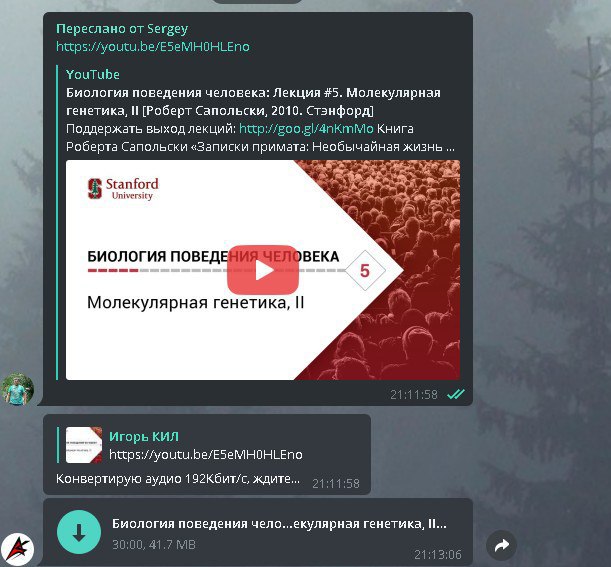Jump to the replied message by Игорь КИЛ
This screenshot has height=567, width=611.
pos(207,445)
